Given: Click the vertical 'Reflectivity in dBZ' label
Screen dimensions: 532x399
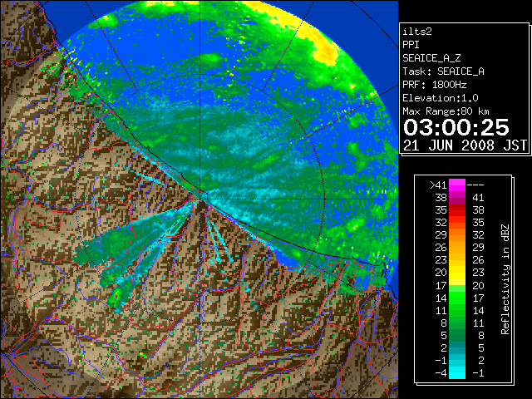Looking at the screenshot, I should pos(505,279).
